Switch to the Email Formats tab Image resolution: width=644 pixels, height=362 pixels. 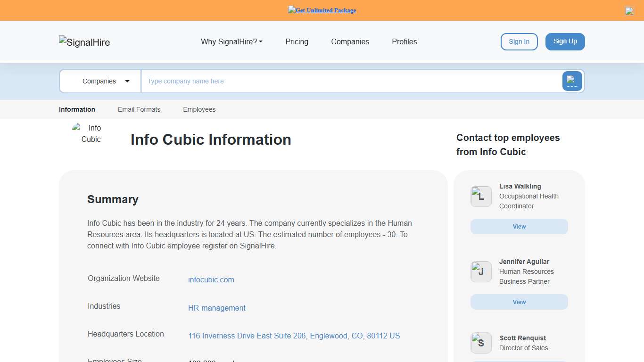point(139,109)
